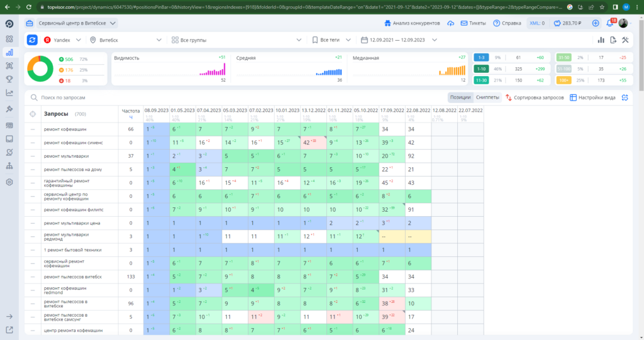Viewport: 644px width, 340px height.
Task: Click the 08.09.2023 date column header
Action: 157,111
